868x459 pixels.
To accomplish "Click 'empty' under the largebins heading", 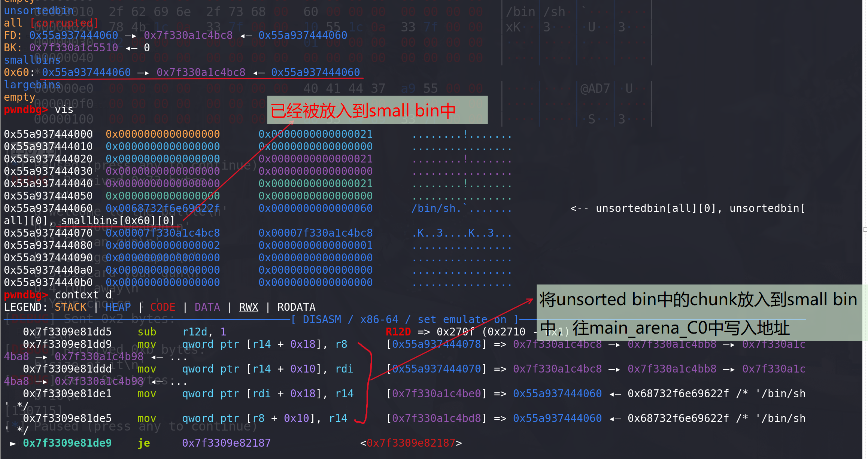I will coord(19,97).
